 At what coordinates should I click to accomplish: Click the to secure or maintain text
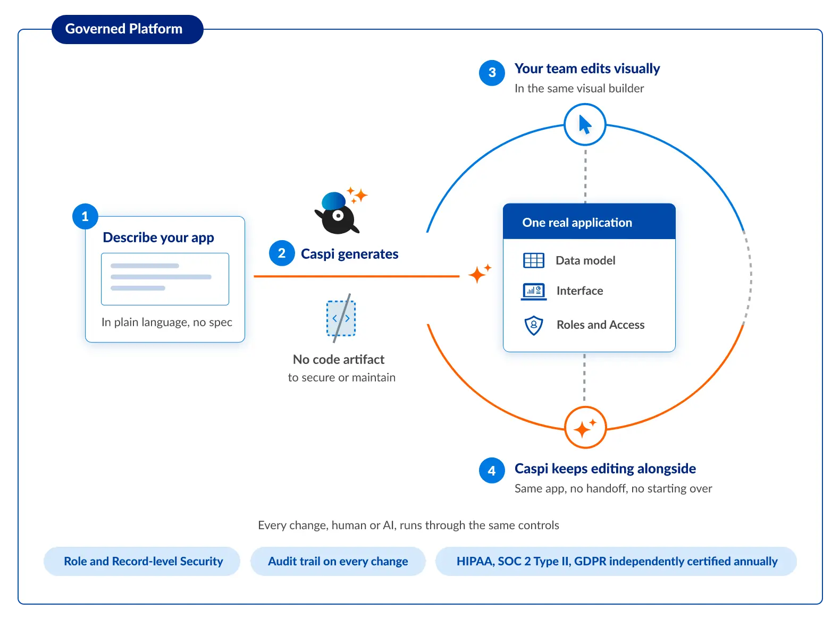(342, 378)
